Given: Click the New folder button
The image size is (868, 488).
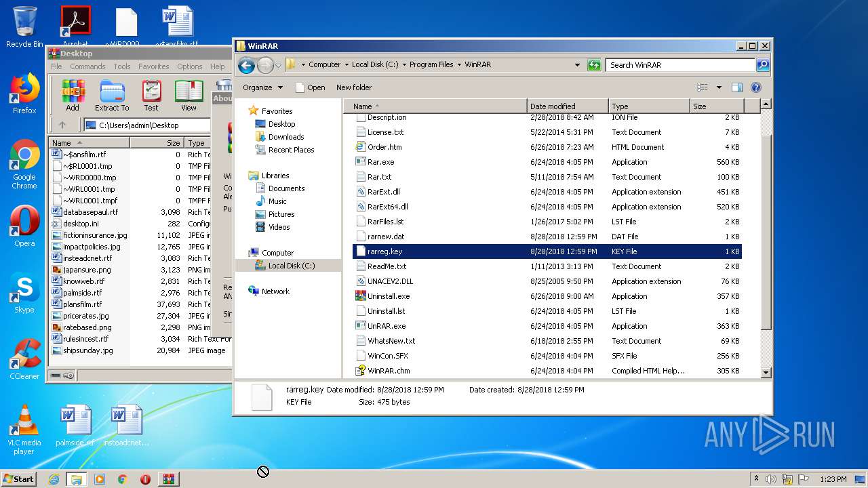Looking at the screenshot, I should [354, 87].
